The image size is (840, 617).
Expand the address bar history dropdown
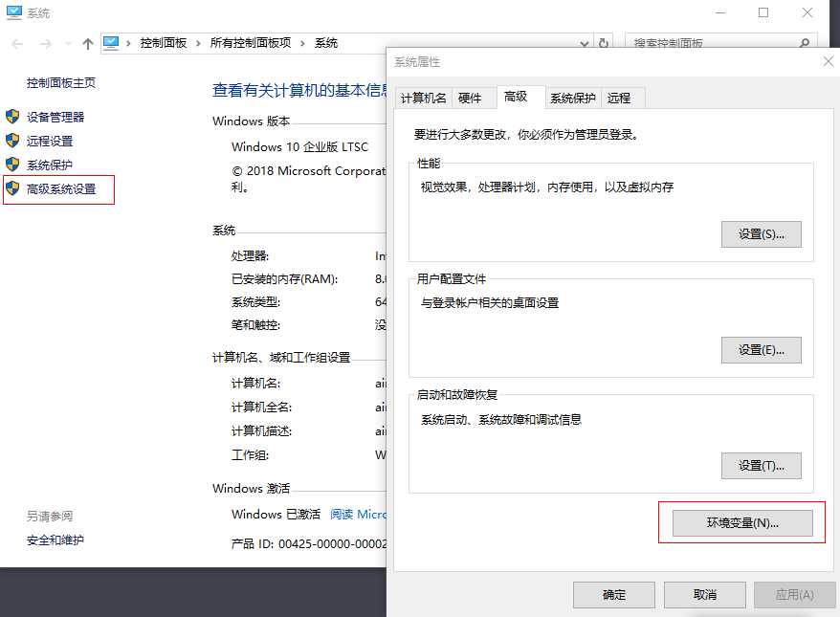point(585,44)
